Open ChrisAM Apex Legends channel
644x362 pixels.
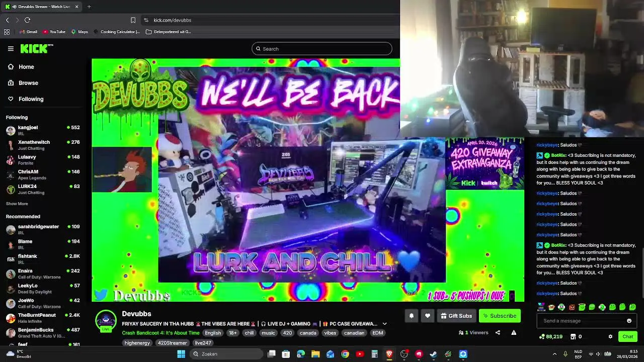tap(43, 174)
